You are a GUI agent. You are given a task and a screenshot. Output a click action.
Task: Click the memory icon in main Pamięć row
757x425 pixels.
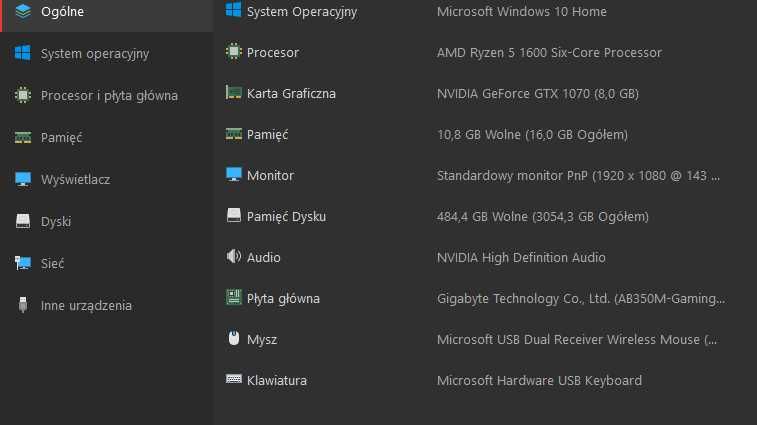[x=234, y=134]
